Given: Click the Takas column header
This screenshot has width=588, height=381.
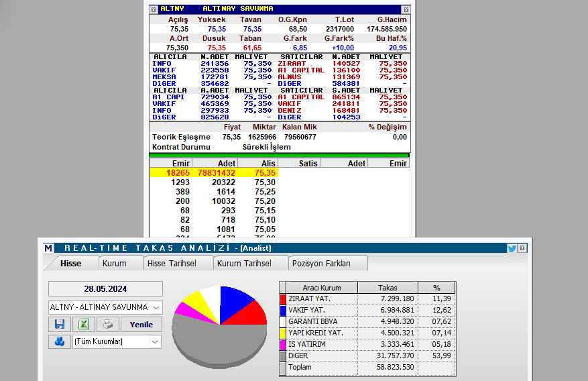Looking at the screenshot, I should [x=388, y=288].
